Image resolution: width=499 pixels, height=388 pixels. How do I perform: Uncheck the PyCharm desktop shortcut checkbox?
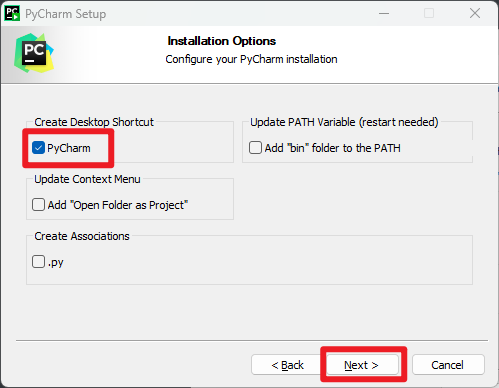click(x=38, y=148)
